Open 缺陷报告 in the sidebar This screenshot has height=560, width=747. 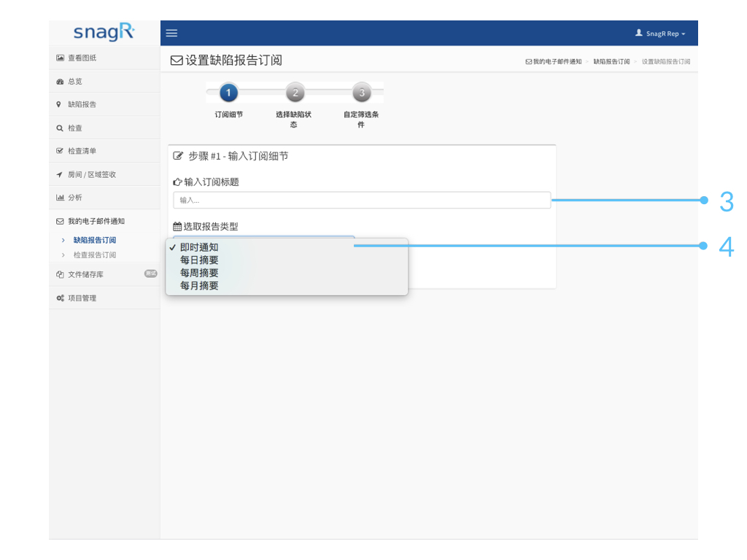coord(104,104)
